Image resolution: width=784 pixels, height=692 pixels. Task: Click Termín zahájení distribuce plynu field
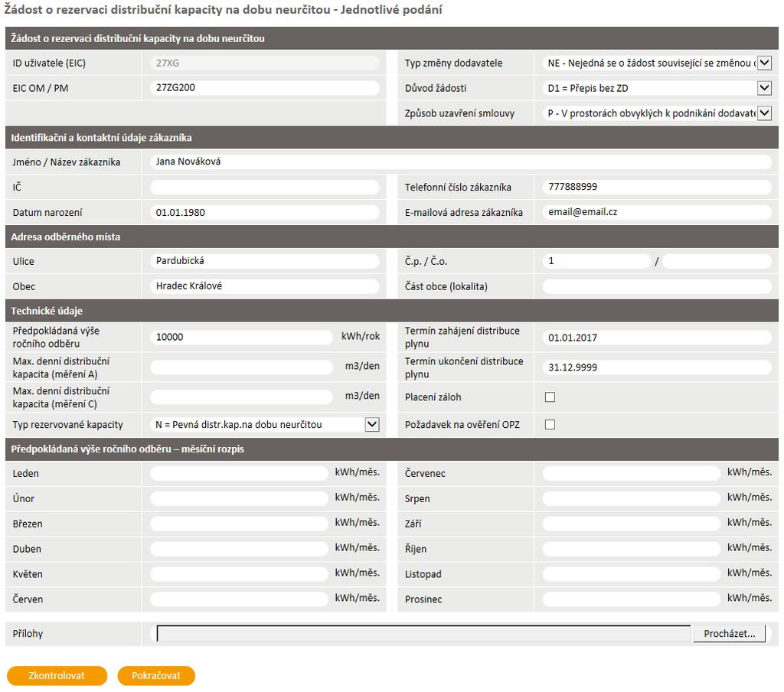[x=657, y=337]
